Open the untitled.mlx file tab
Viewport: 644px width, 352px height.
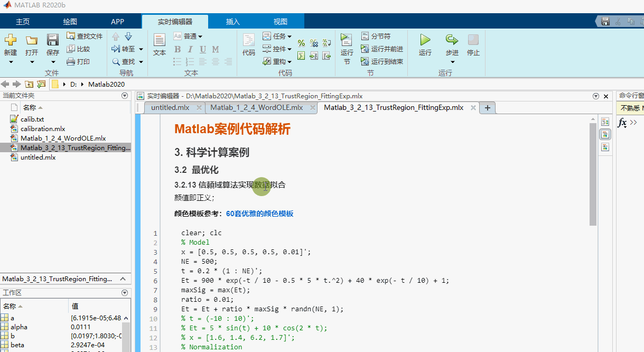click(170, 107)
